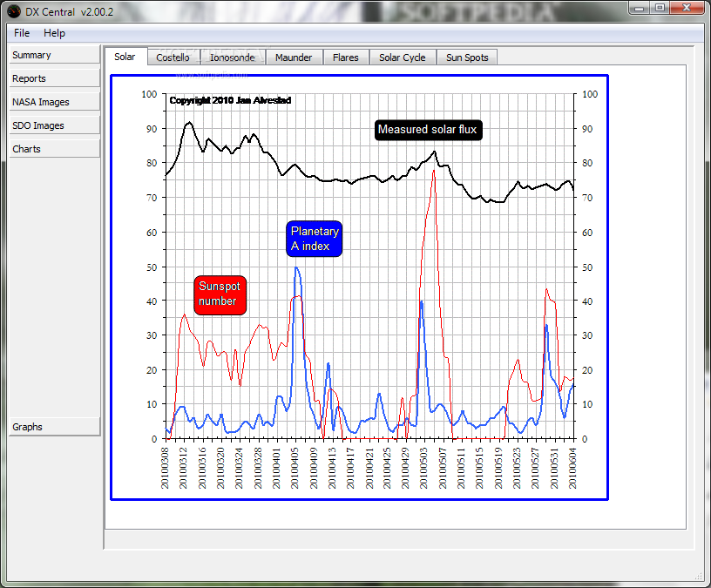This screenshot has width=711, height=588.
Task: Open the Help menu
Action: 54,33
